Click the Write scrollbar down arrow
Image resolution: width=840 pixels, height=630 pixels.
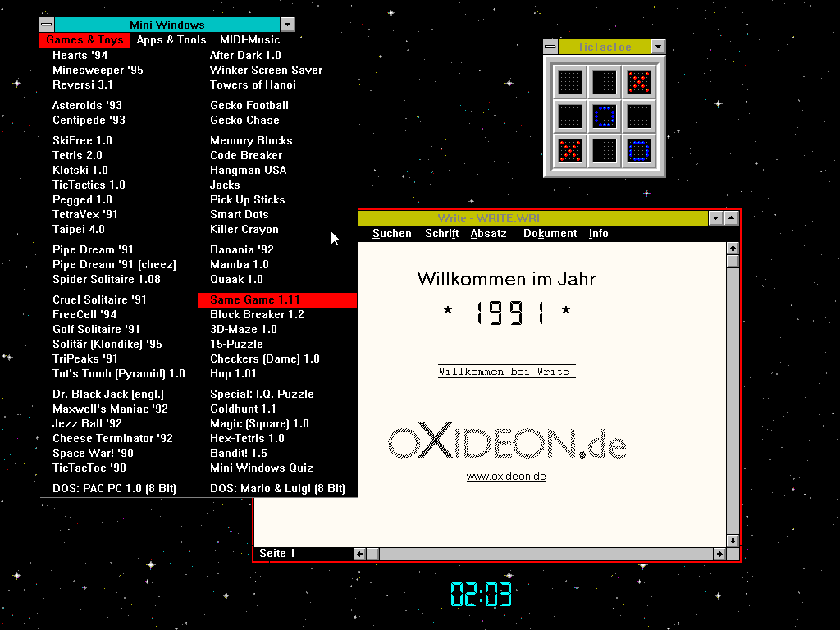pos(733,540)
